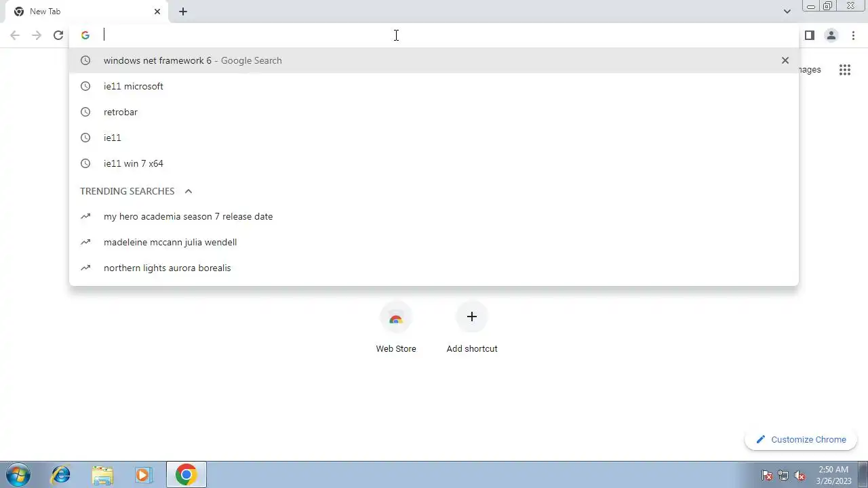
Task: Click history clock icon beside retrobar
Action: pyautogui.click(x=85, y=112)
